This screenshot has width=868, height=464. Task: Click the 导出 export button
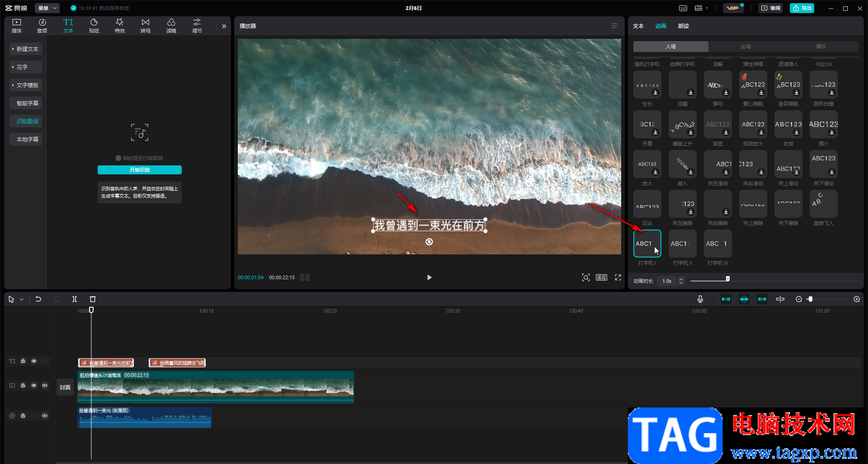pos(802,8)
